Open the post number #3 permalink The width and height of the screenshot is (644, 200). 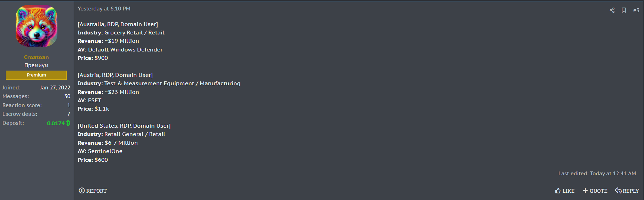[636, 10]
